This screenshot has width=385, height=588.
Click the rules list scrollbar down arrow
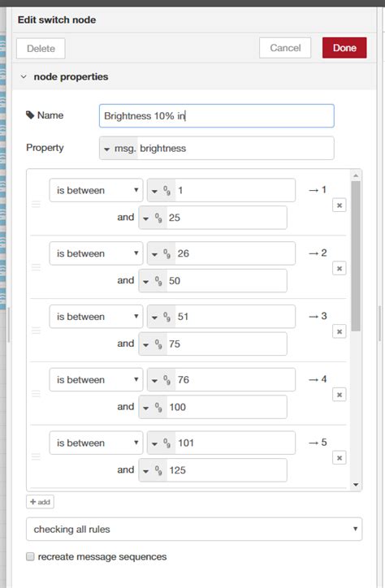click(356, 485)
